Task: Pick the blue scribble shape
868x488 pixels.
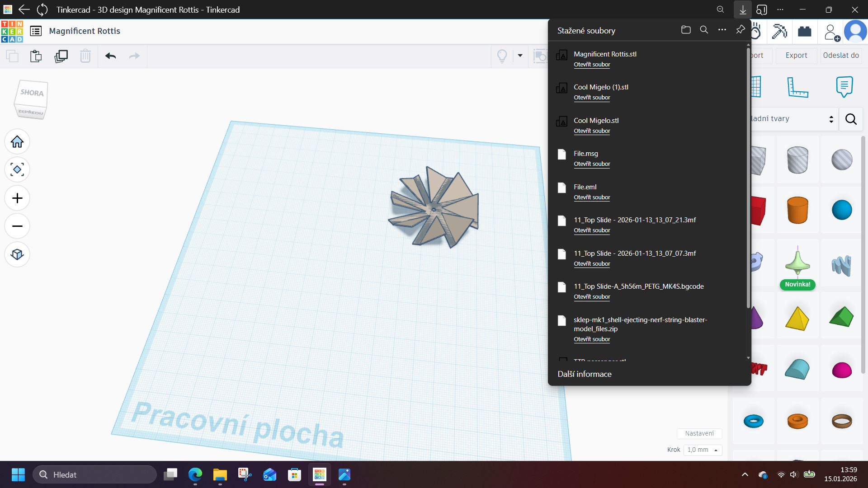Action: tap(842, 265)
